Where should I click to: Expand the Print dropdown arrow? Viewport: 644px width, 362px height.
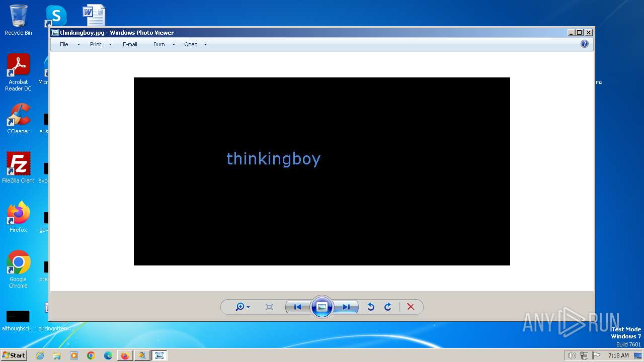coord(110,45)
